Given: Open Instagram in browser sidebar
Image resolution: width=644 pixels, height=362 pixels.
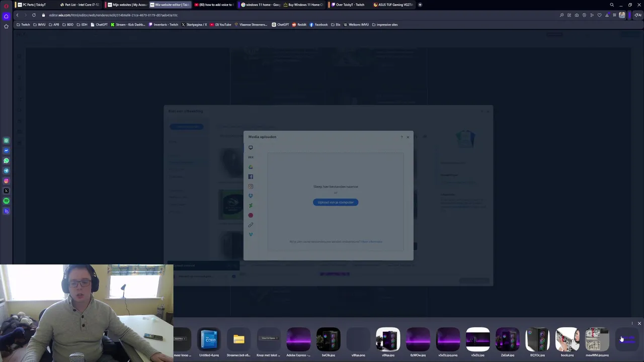Looking at the screenshot, I should click(x=6, y=181).
